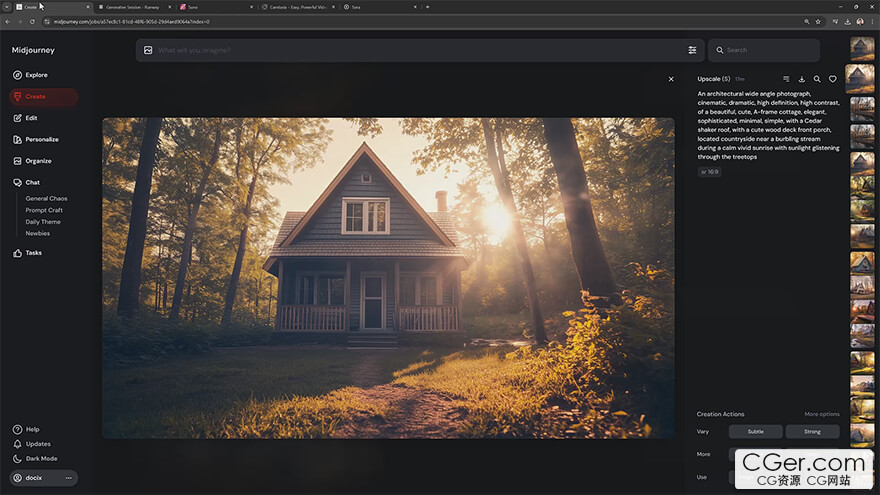Go to Personalize in the sidebar
Screen dimensions: 880x495
[42, 139]
